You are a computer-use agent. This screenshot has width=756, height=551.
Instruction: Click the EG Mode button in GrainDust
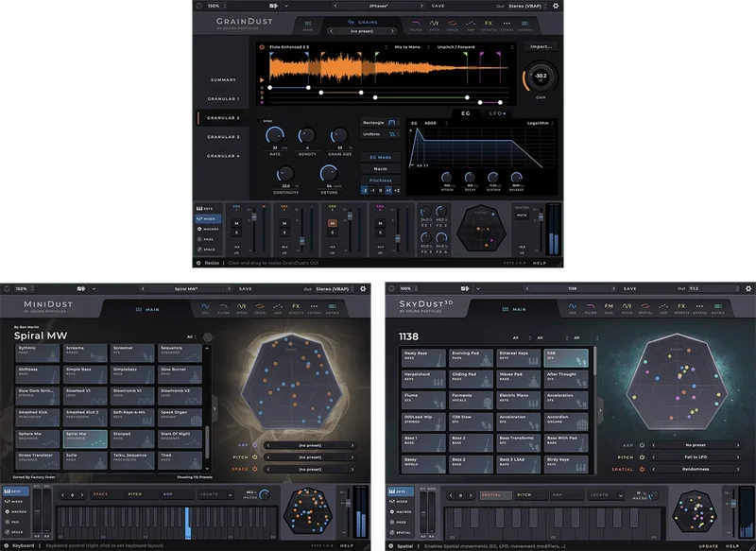coord(381,157)
